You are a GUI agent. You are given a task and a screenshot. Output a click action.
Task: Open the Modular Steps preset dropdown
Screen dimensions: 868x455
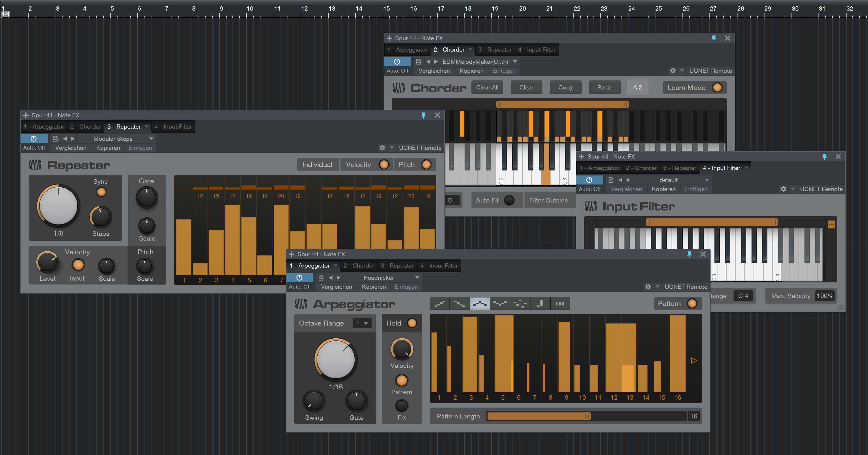click(151, 138)
